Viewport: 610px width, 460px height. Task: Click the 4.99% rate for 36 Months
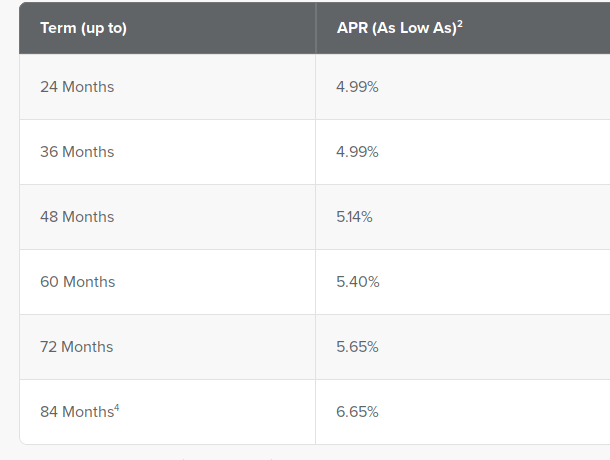(x=357, y=152)
